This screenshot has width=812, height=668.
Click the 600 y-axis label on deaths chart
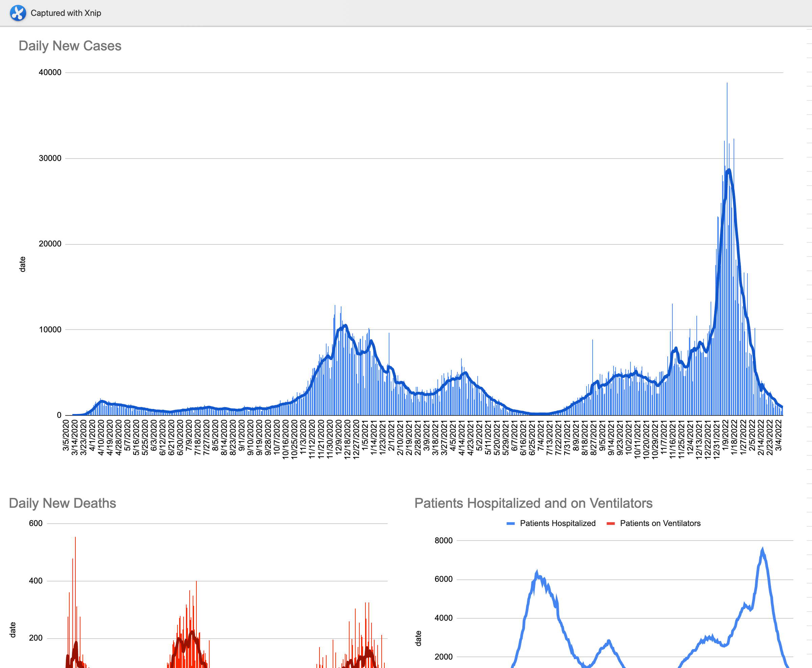(36, 523)
